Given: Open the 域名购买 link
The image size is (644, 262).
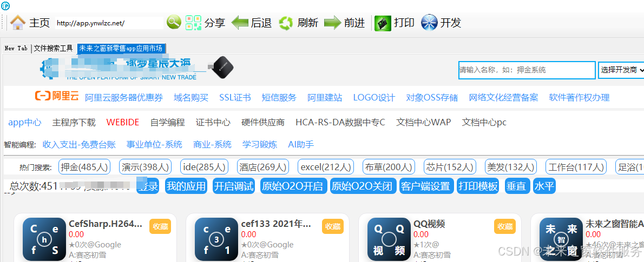Looking at the screenshot, I should (x=191, y=98).
